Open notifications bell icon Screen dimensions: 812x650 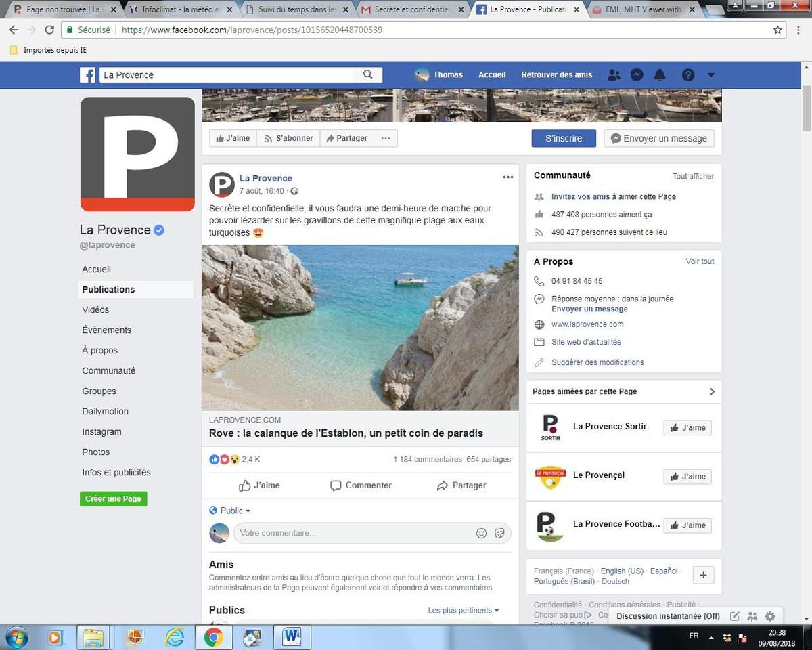pos(660,75)
